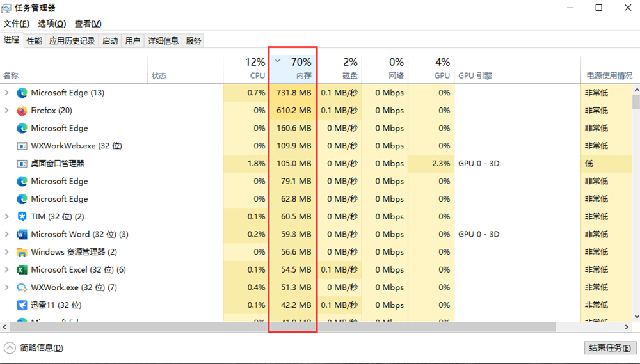Screen dimensions: 640x364
Task: Switch to the 详细信息 tab
Action: coord(163,41)
